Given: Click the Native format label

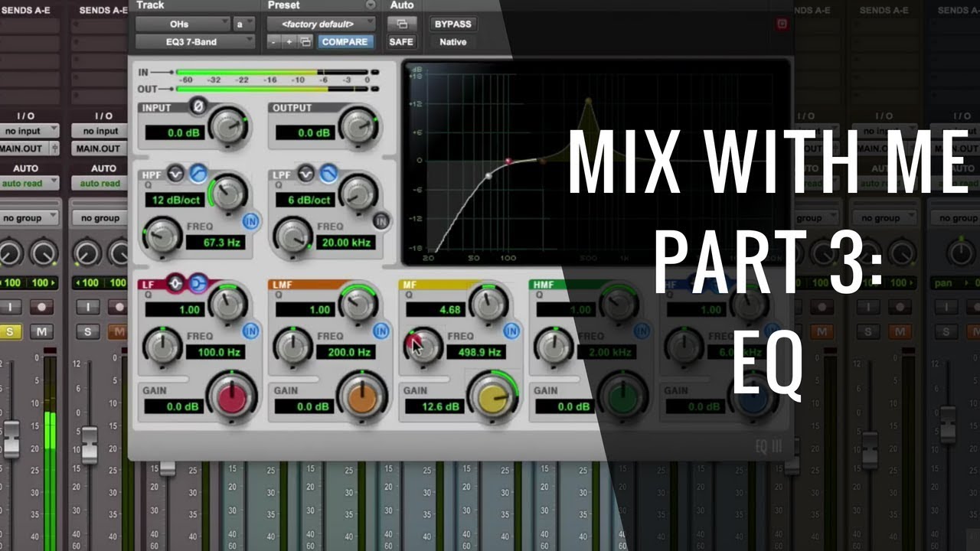Looking at the screenshot, I should [452, 42].
